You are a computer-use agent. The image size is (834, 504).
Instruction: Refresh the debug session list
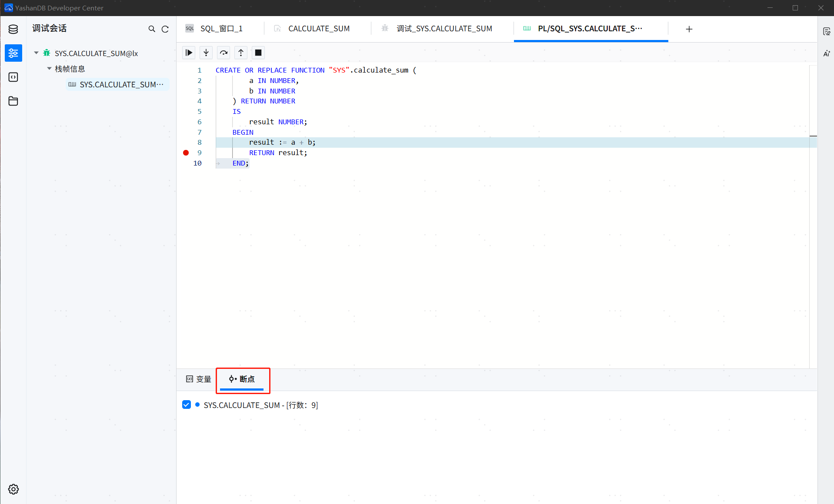[165, 29]
